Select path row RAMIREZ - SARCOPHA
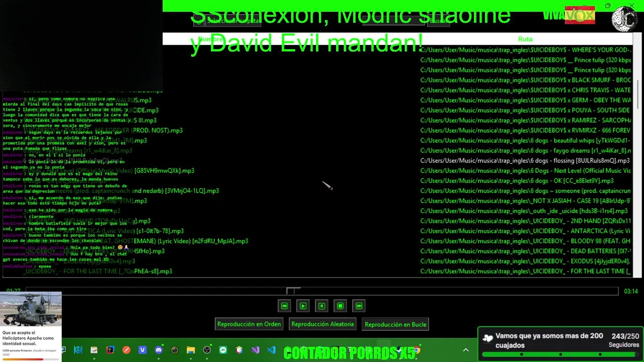Screen dimensions: 644x362 click(526, 120)
